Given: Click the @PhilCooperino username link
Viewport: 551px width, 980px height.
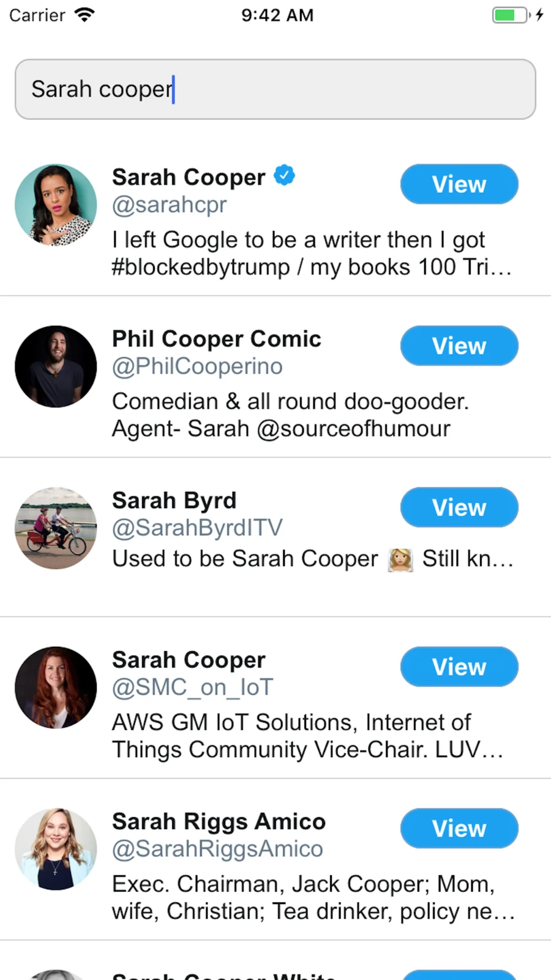Looking at the screenshot, I should click(197, 366).
